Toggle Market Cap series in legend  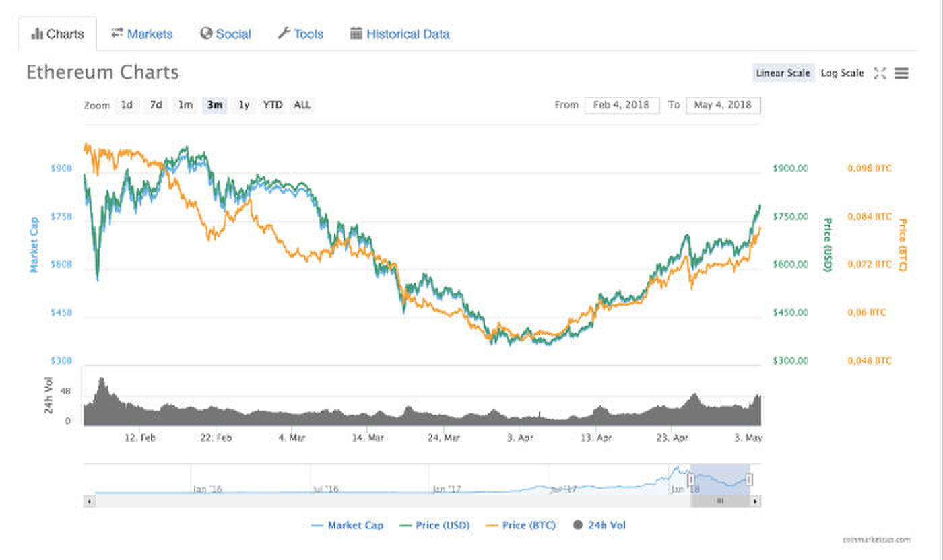[x=348, y=525]
